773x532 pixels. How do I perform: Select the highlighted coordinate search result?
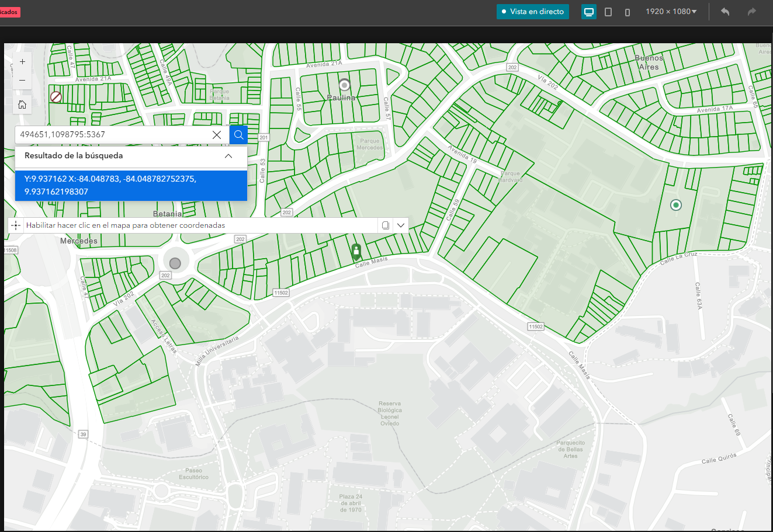(x=131, y=185)
